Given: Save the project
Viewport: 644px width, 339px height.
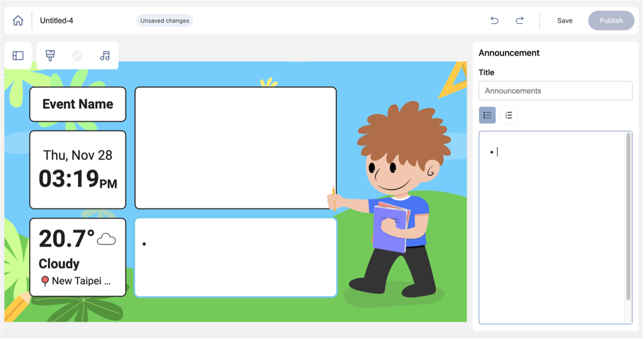Looking at the screenshot, I should coord(565,21).
